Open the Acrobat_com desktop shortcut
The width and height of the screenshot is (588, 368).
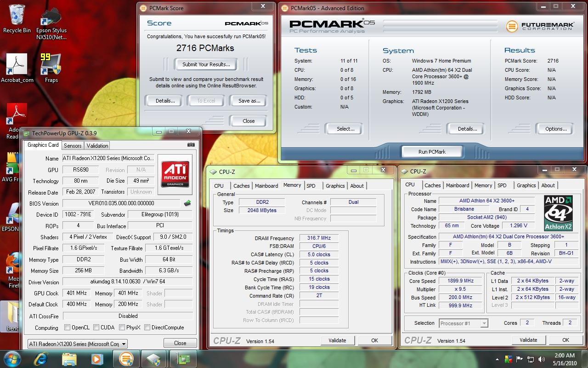click(x=17, y=68)
